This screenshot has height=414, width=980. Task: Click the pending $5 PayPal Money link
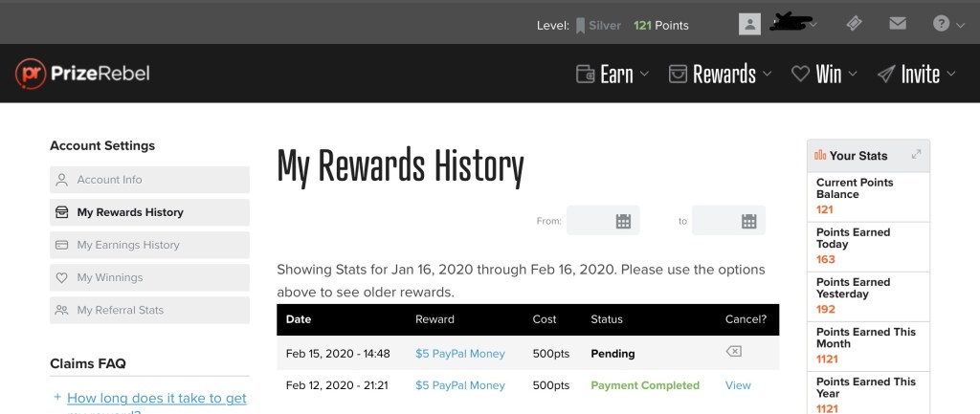click(459, 353)
